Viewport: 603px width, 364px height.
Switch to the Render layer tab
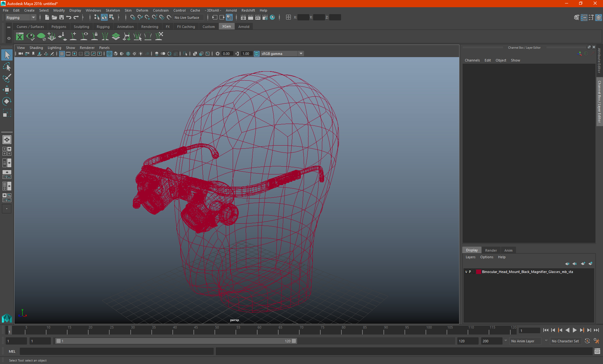(491, 250)
